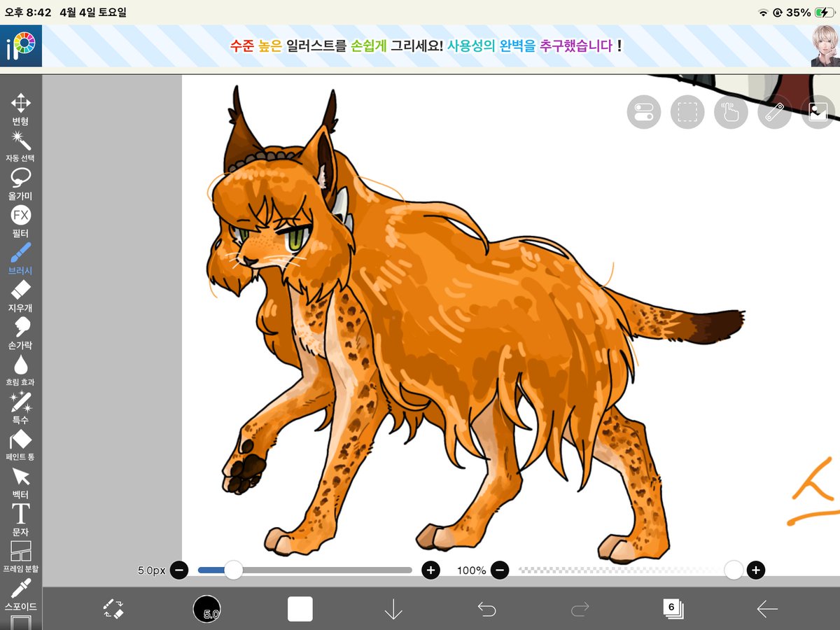
Task: Select the Paint Bucket (페인트 통) tool
Action: [x=21, y=445]
